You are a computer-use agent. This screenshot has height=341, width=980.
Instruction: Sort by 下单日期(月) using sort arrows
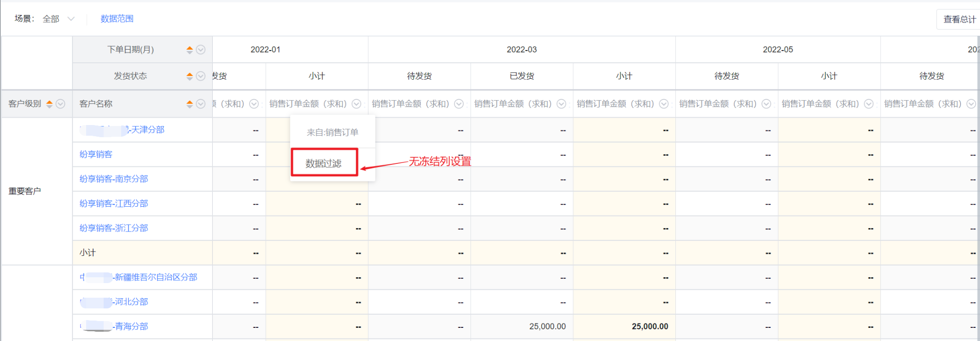click(x=190, y=50)
